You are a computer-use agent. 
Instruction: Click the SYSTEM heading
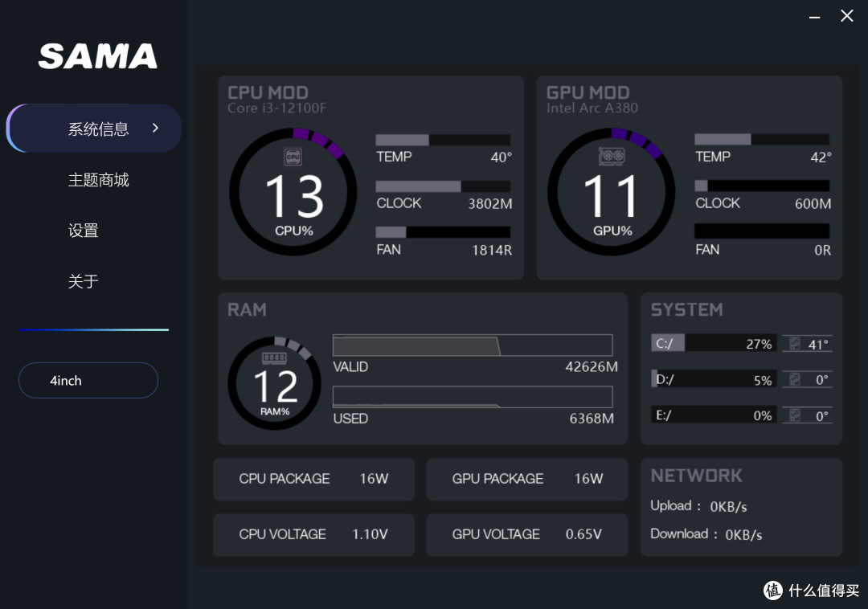(687, 310)
